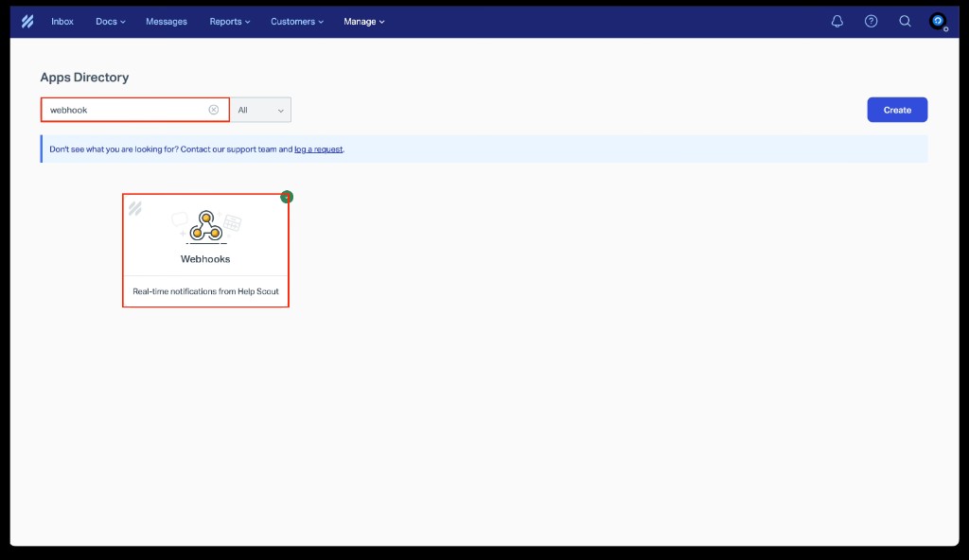Open the notifications bell
The height and width of the screenshot is (560, 969).
[837, 22]
